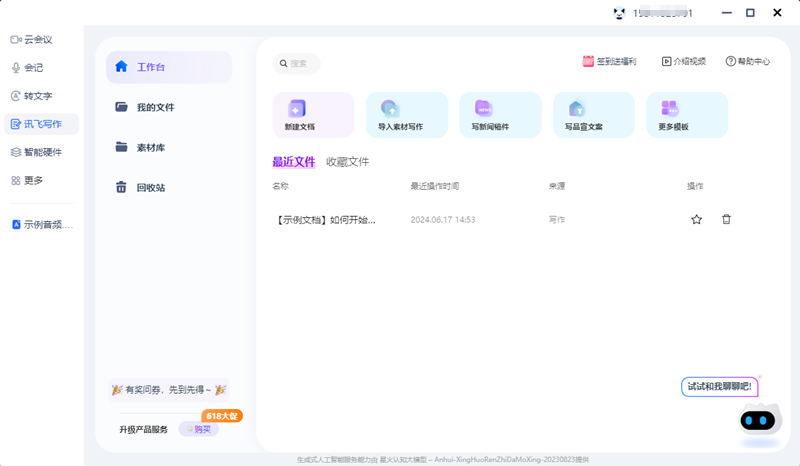Click the 618大促 promotion badge
Screen dimensions: 800x466
222,416
